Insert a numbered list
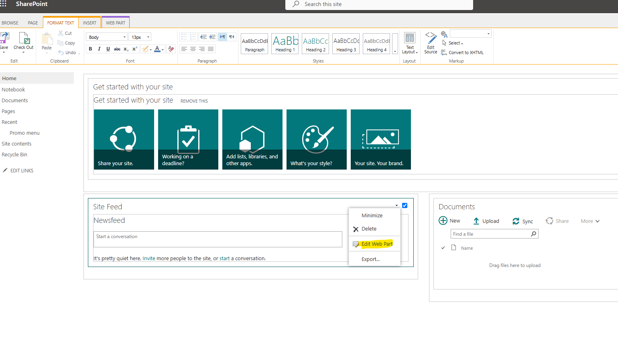618x364 pixels. tap(193, 37)
